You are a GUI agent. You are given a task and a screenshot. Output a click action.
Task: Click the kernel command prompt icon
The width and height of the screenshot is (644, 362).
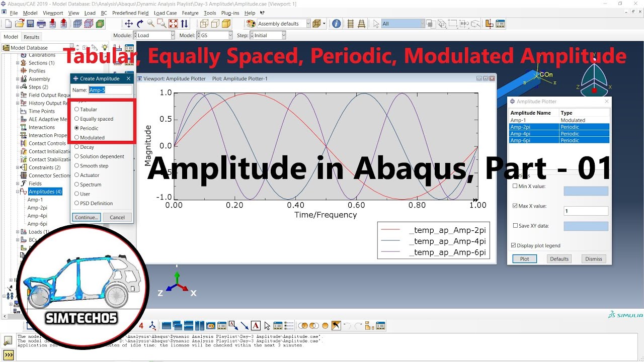[8, 354]
